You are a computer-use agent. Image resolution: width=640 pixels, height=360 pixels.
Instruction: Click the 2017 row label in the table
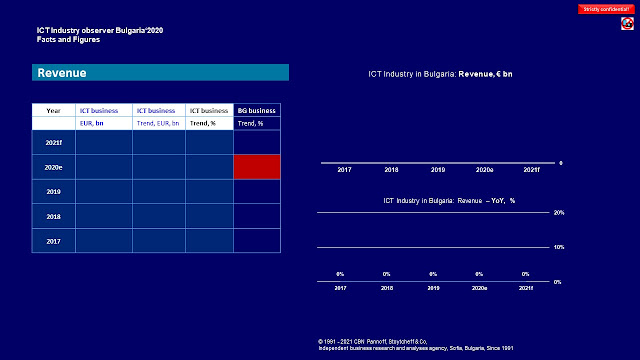pyautogui.click(x=53, y=241)
